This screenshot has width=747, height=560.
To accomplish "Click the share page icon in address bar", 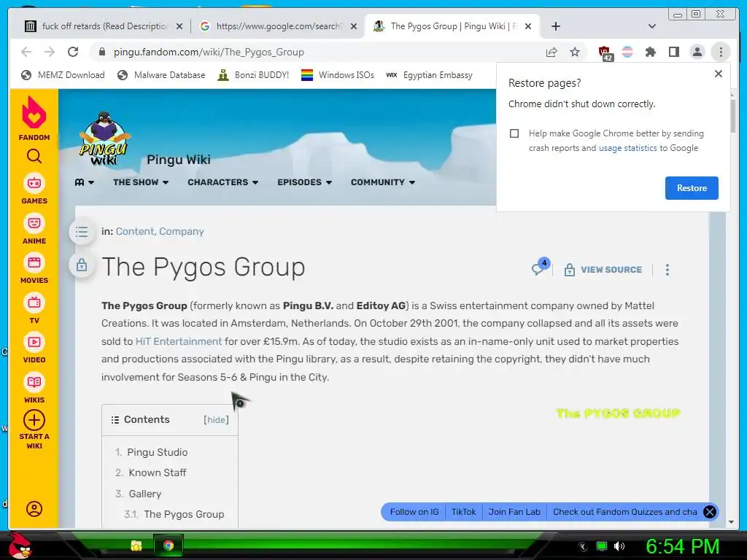I will [551, 52].
